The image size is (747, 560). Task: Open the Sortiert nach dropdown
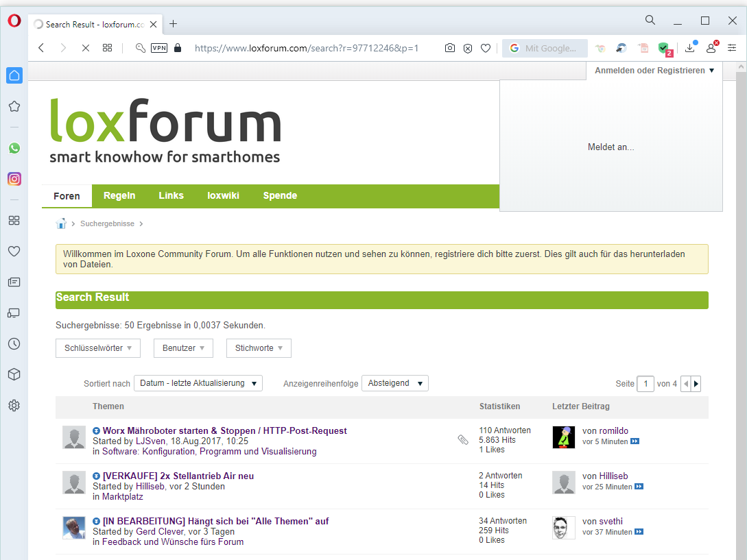pos(198,383)
